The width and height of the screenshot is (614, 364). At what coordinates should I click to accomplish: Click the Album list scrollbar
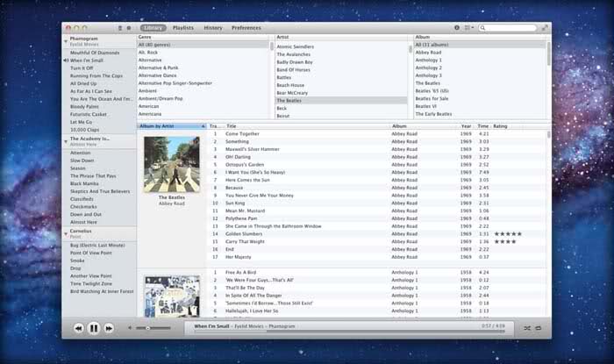pos(548,54)
